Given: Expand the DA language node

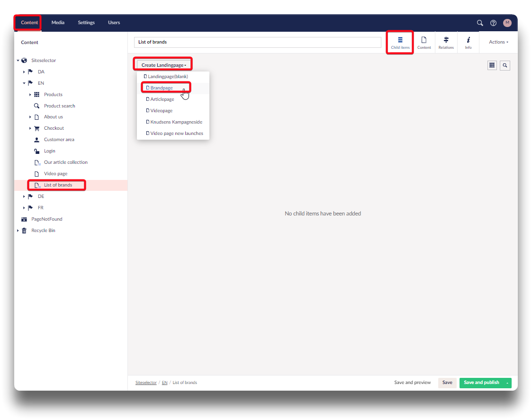Looking at the screenshot, I should (24, 72).
